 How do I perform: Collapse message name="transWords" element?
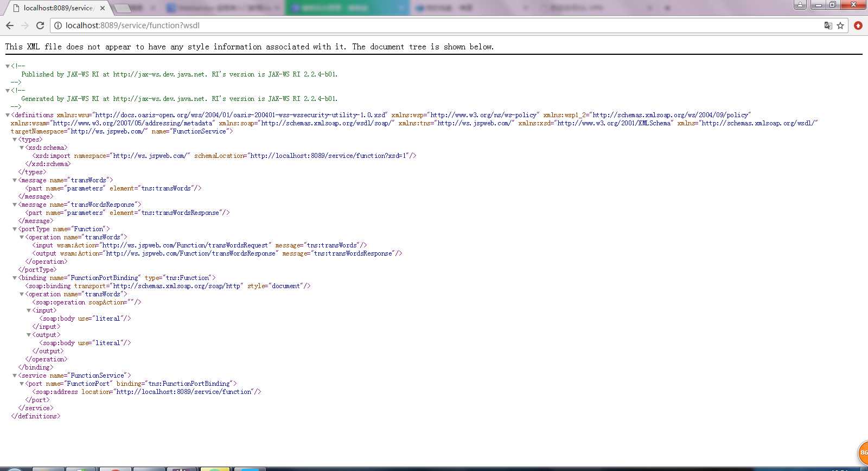click(15, 180)
